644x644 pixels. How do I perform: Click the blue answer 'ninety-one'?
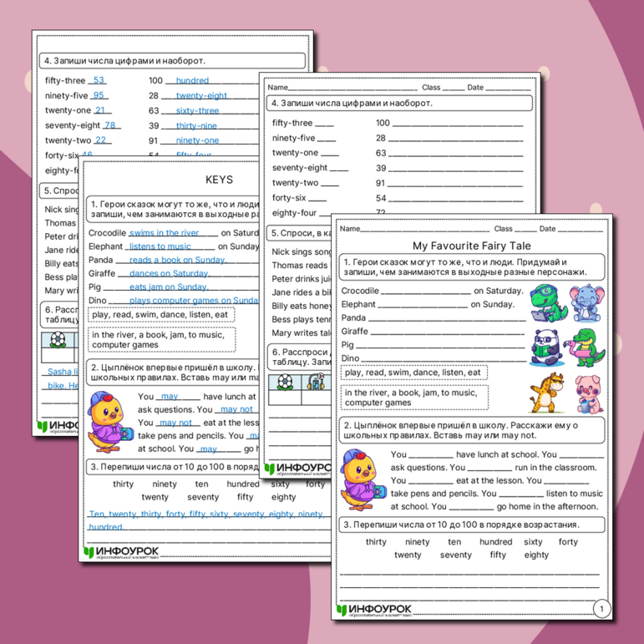[x=198, y=140]
